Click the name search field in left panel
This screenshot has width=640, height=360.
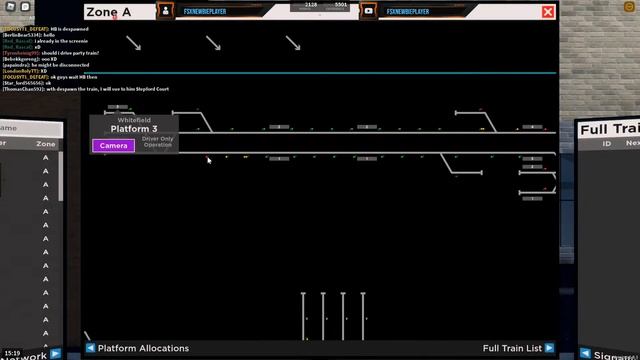point(31,128)
